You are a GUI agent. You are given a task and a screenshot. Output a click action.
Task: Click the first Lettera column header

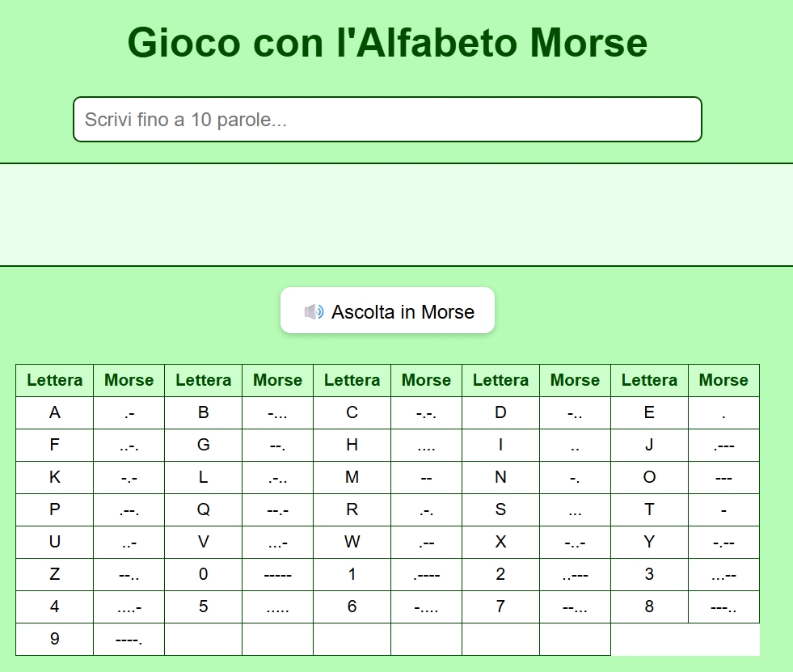tap(53, 380)
